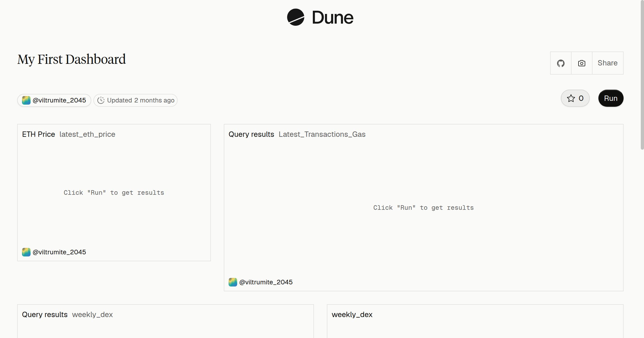Image resolution: width=644 pixels, height=338 pixels.
Task: Click the black Run button
Action: (x=611, y=98)
